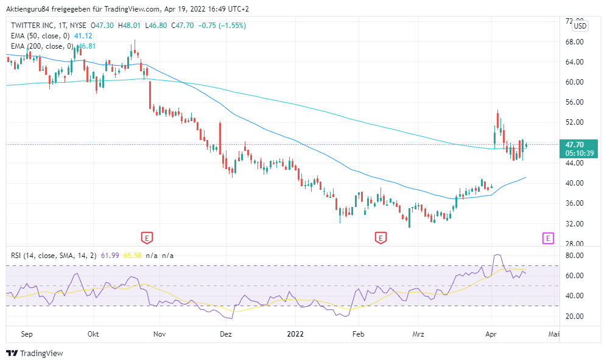Click the TradingView.com text in the header
607x364 pixels.
(x=132, y=9)
